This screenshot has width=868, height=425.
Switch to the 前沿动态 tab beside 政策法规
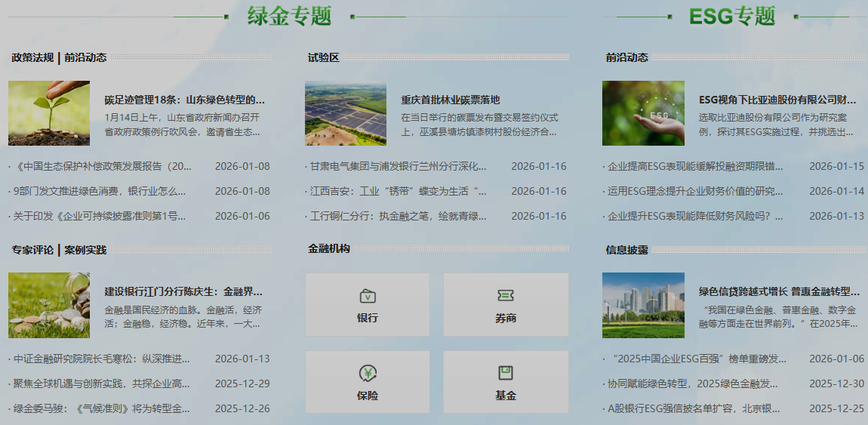(85, 57)
